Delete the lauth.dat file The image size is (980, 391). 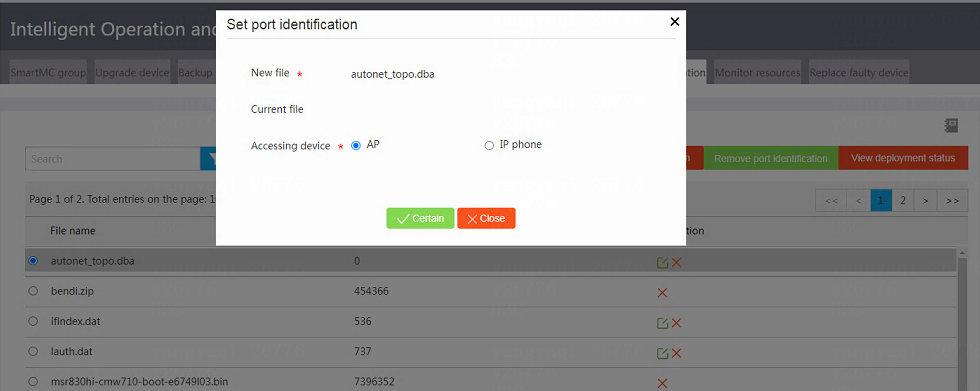pos(676,353)
